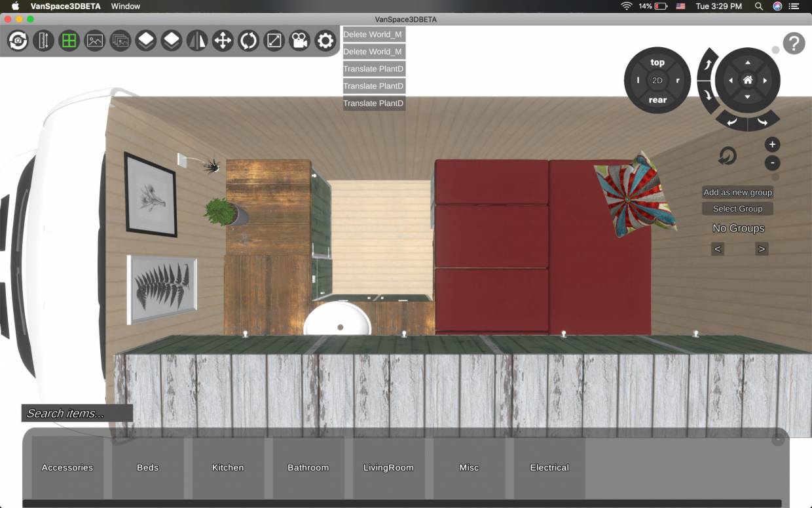
Task: Select the move translate tool
Action: [223, 40]
